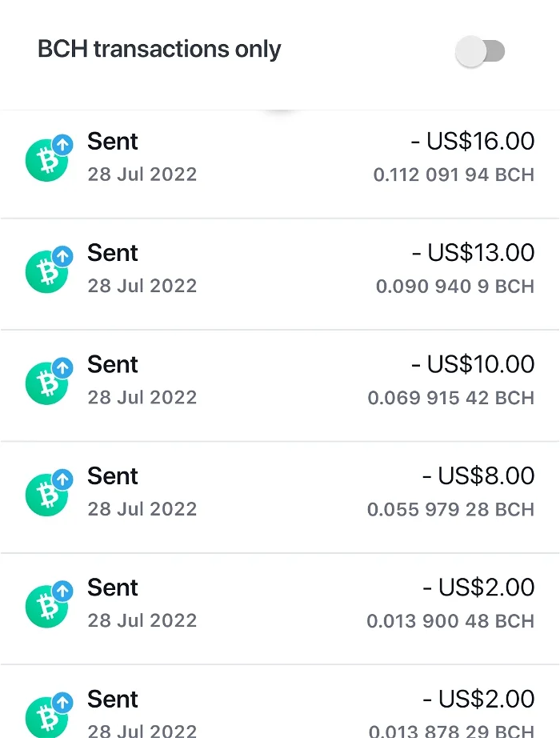Image resolution: width=560 pixels, height=738 pixels.
Task: Click the 28 Jul 2022 date under US$13.00 Sent
Action: pos(142,286)
